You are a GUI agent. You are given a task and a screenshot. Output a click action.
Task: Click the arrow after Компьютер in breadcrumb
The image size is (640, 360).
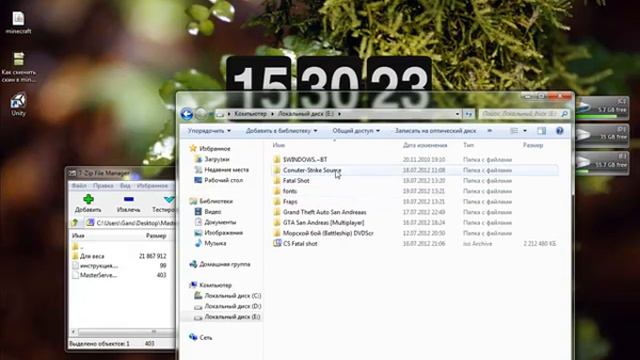tap(272, 114)
